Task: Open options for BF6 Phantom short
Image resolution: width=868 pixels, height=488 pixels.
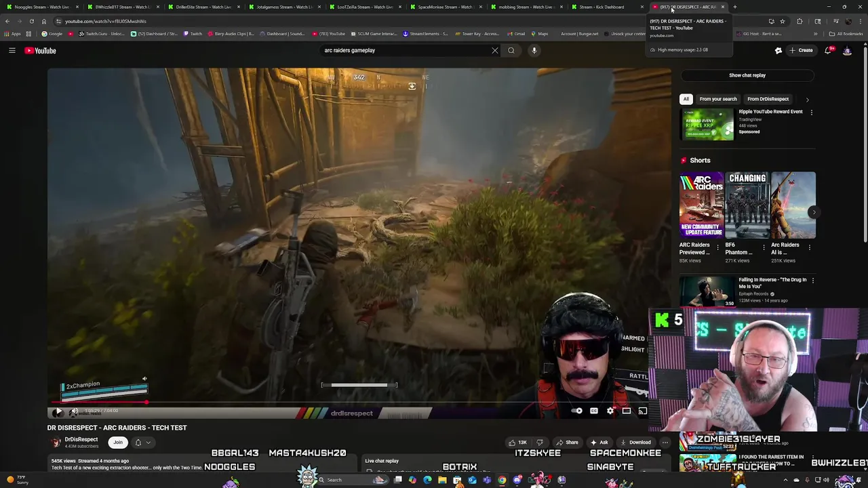Action: coord(764,247)
